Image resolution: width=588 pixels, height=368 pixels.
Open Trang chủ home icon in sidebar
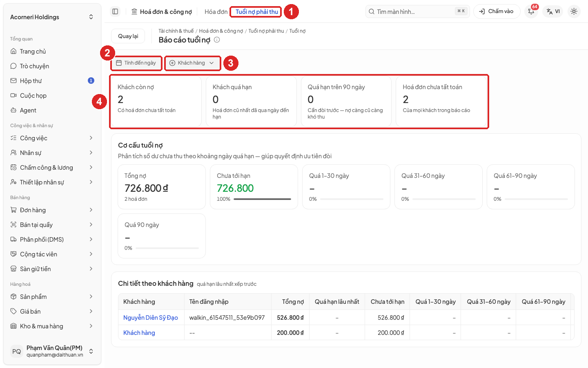(x=13, y=52)
